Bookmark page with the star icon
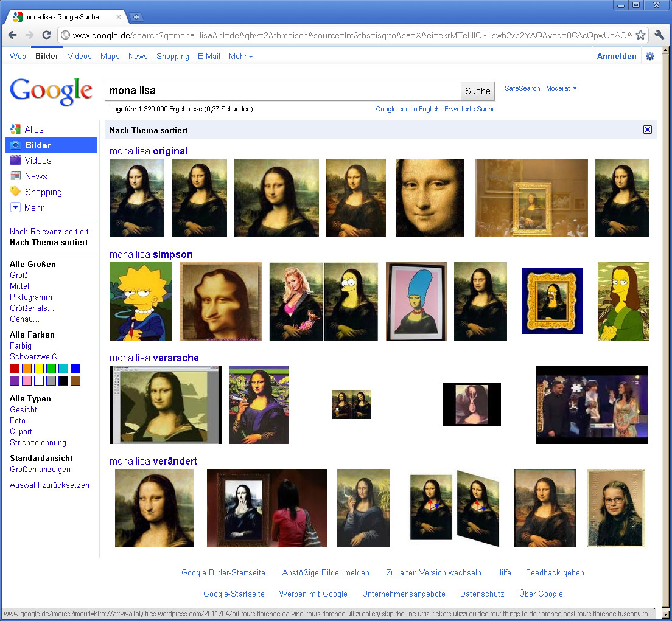 click(x=640, y=35)
